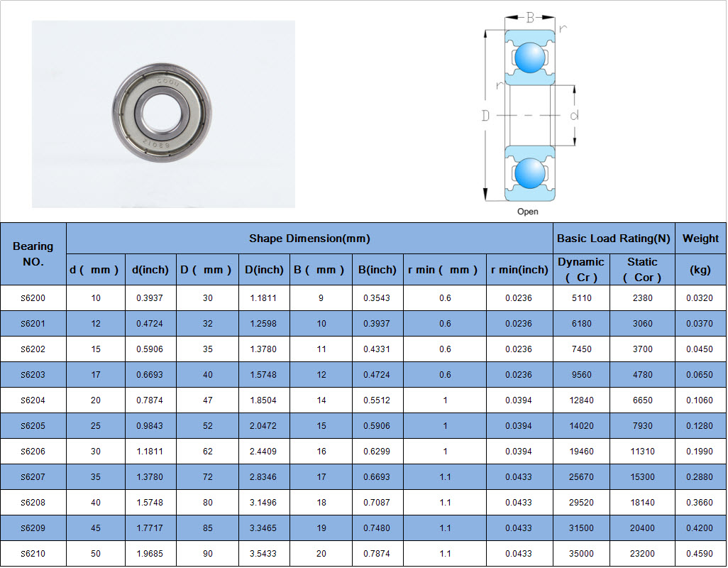
Task: Click the bearing cross-section diagram
Action: [528, 114]
